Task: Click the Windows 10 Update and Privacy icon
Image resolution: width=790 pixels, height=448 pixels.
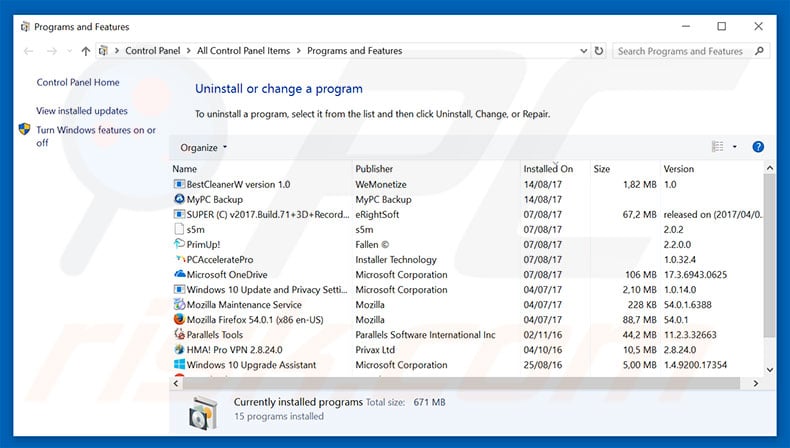Action: point(179,289)
